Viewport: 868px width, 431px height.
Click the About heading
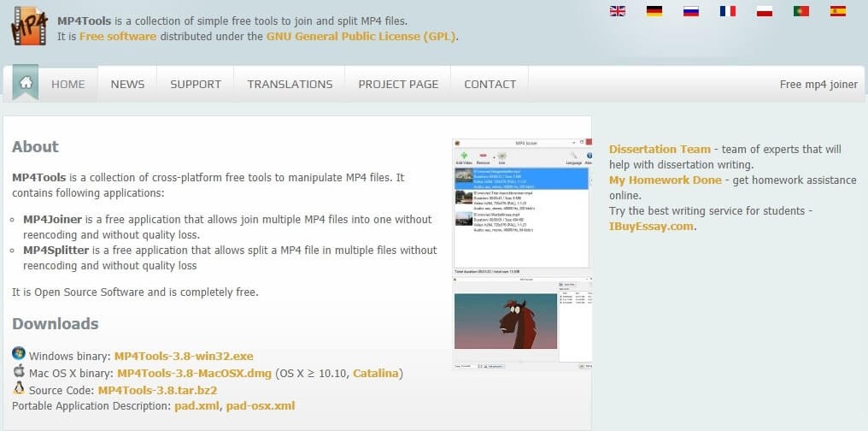[x=35, y=147]
